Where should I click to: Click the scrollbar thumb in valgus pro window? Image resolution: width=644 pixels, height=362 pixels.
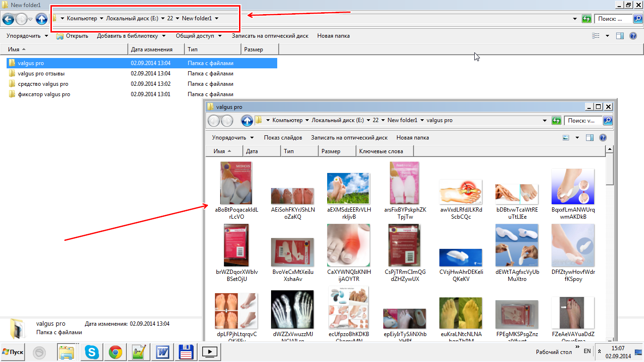610,169
